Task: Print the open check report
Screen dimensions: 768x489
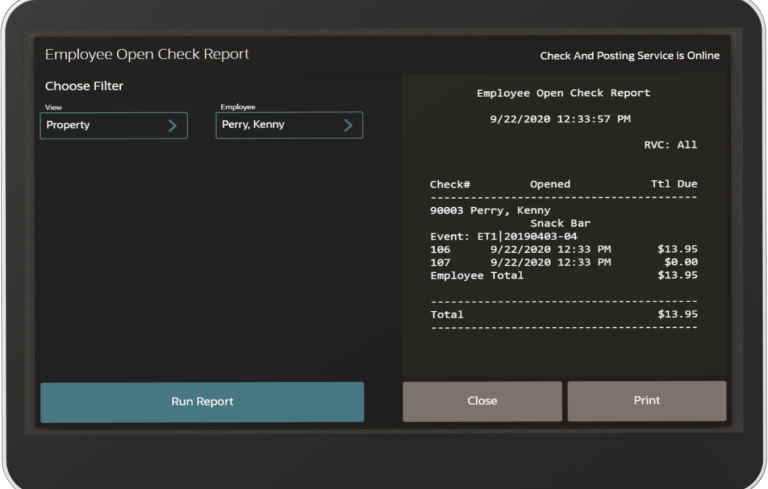Action: [646, 401]
